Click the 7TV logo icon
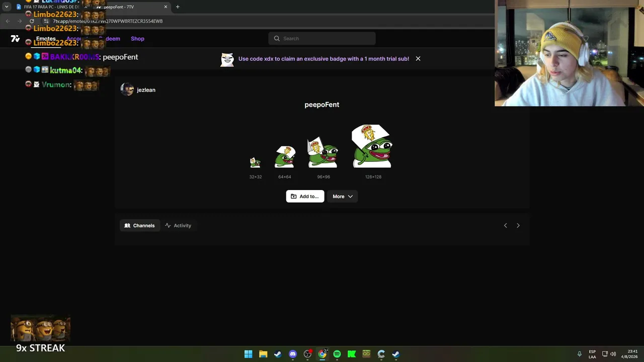This screenshot has width=644, height=362. 15,39
